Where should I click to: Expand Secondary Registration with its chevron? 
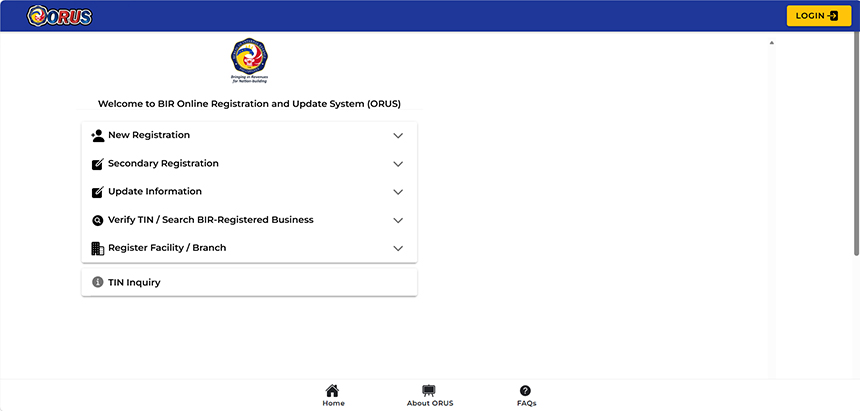point(398,164)
